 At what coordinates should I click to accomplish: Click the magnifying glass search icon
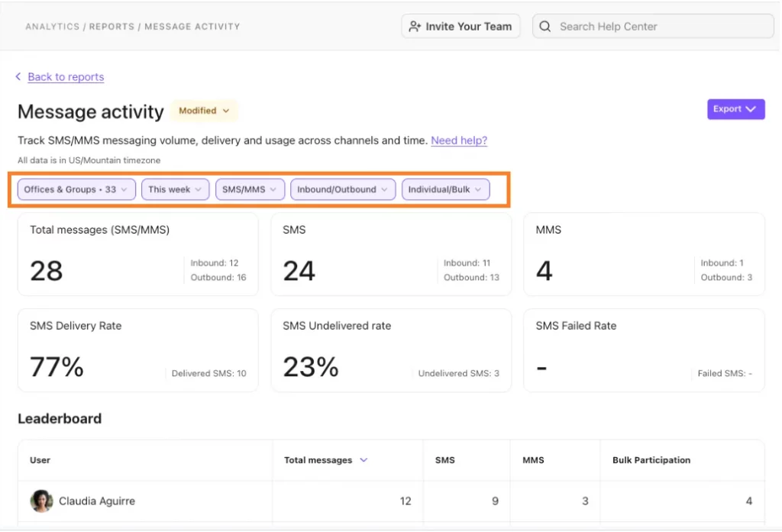(x=545, y=27)
